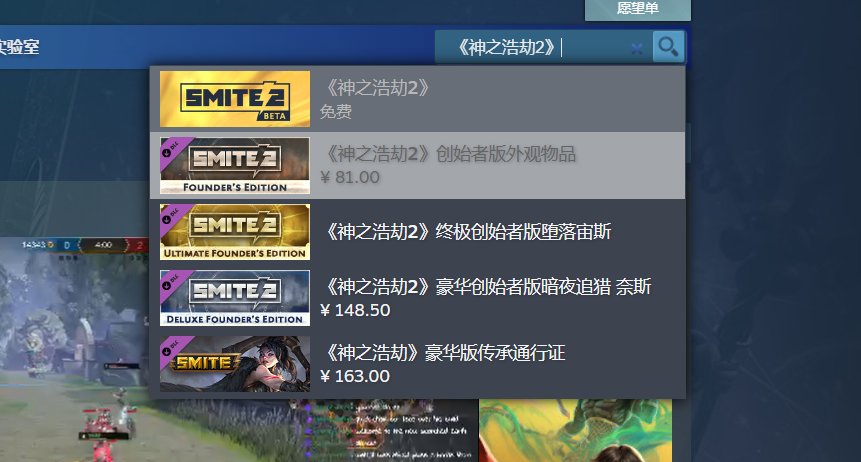The image size is (861, 462).
Task: Click the 免费 price label
Action: click(x=336, y=112)
